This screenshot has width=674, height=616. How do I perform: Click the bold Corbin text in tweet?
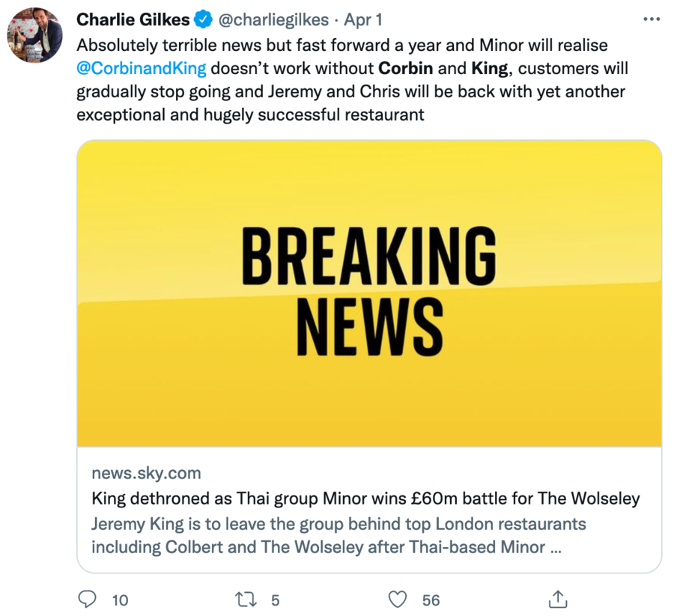405,69
